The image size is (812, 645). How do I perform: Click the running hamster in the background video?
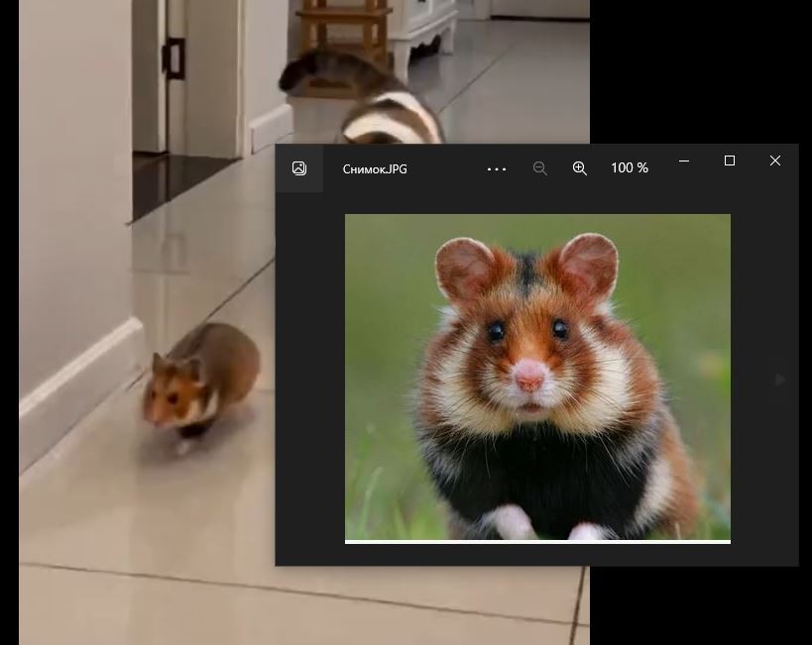[x=200, y=383]
